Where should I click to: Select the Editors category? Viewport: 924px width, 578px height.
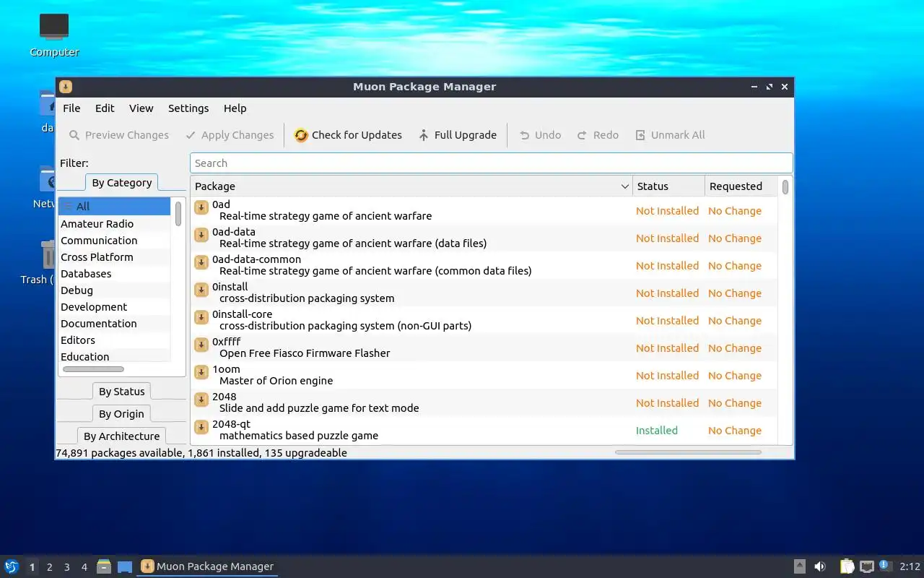pos(114,340)
